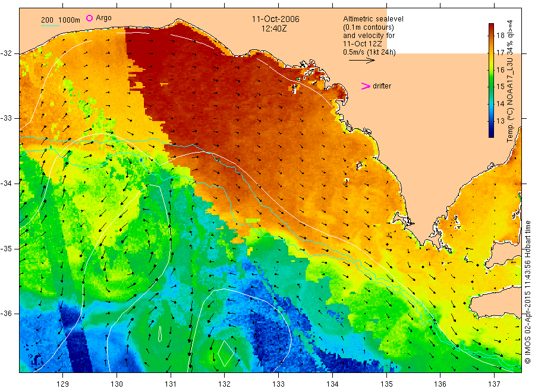
Task: Click latitude axis label -36
Action: click(x=6, y=313)
